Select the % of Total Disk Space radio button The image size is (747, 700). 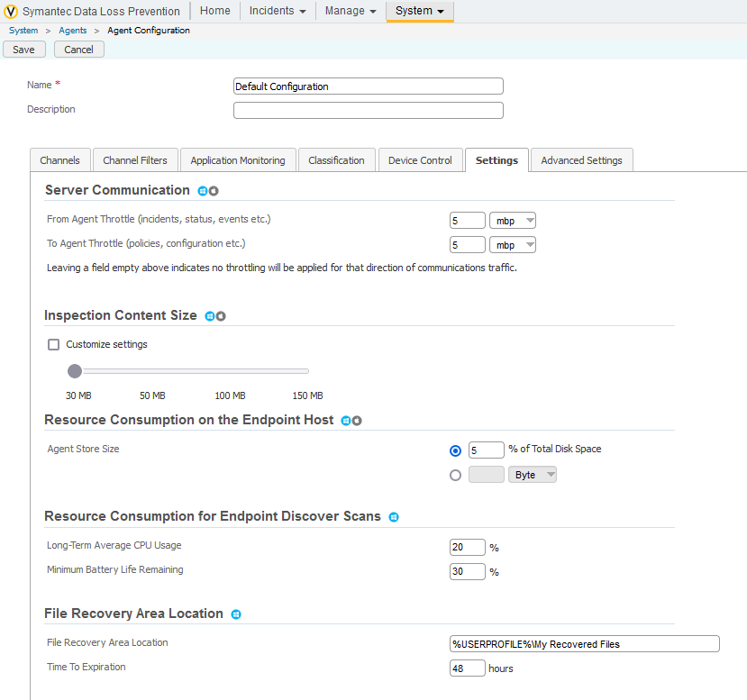[455, 450]
